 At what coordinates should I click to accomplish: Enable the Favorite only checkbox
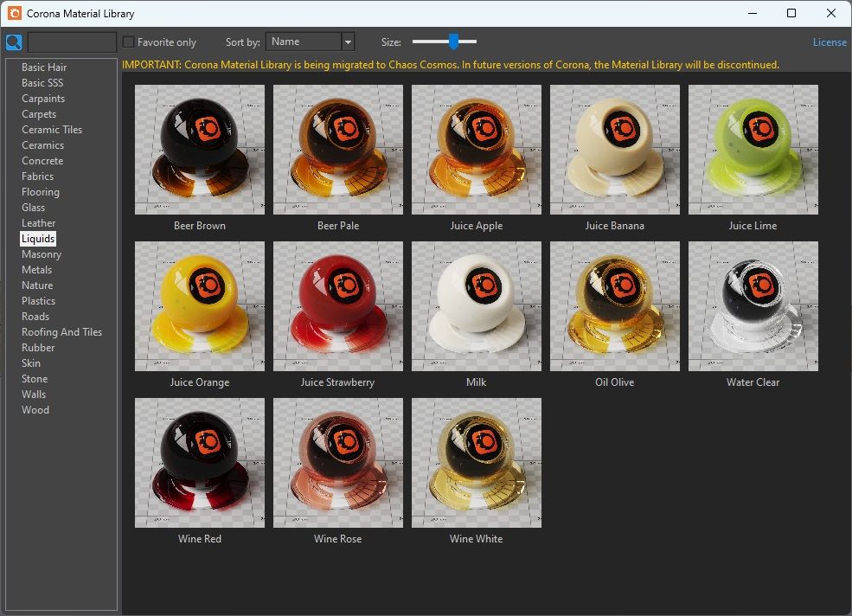[x=128, y=42]
